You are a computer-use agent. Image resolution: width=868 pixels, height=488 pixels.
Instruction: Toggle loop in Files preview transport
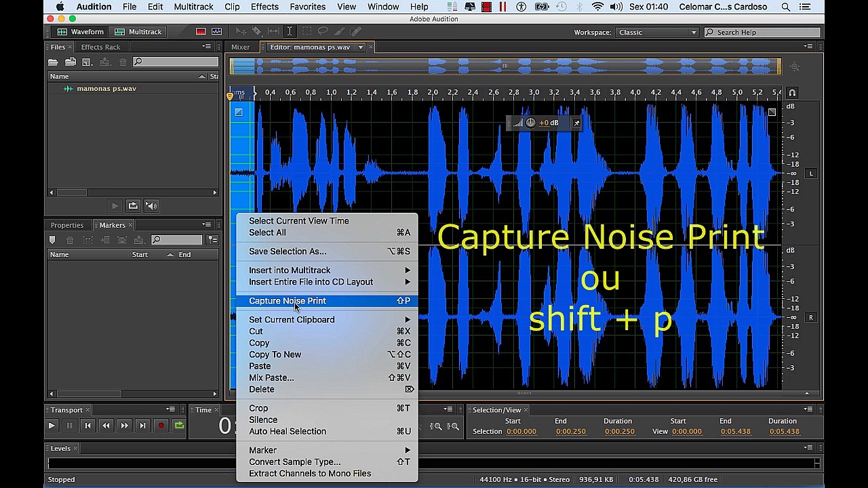pyautogui.click(x=133, y=206)
